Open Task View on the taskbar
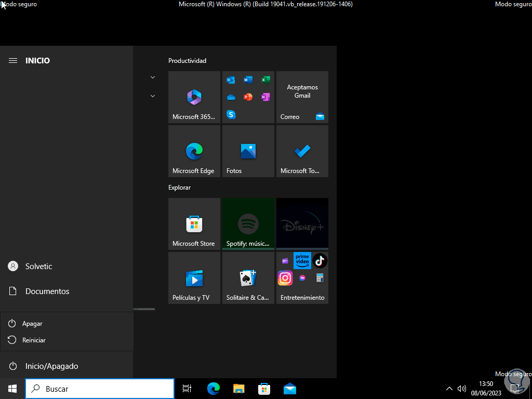 [x=187, y=389]
